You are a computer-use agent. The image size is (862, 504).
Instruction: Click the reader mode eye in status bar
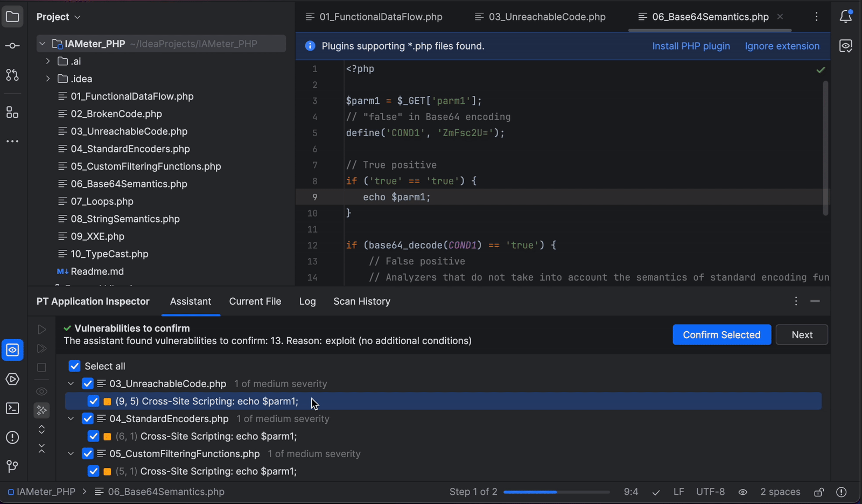coord(742,492)
